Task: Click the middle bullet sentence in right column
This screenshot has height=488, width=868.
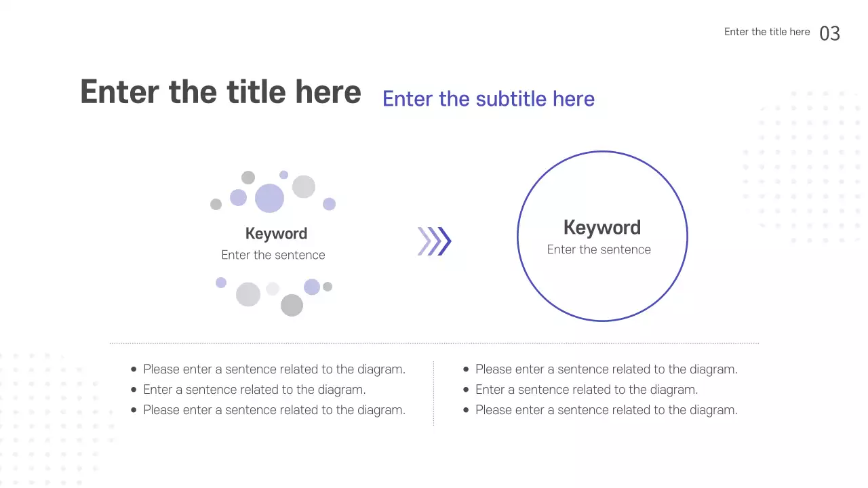Action: 587,390
